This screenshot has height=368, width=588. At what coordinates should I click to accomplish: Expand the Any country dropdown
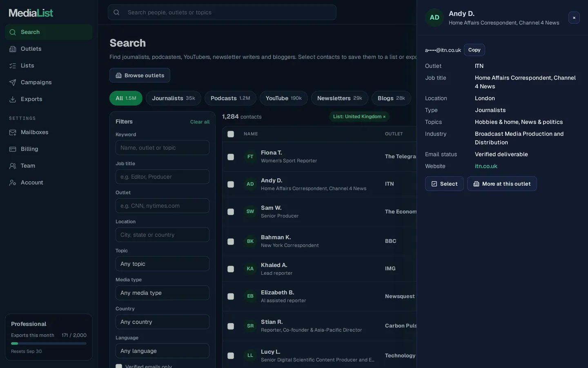point(163,322)
